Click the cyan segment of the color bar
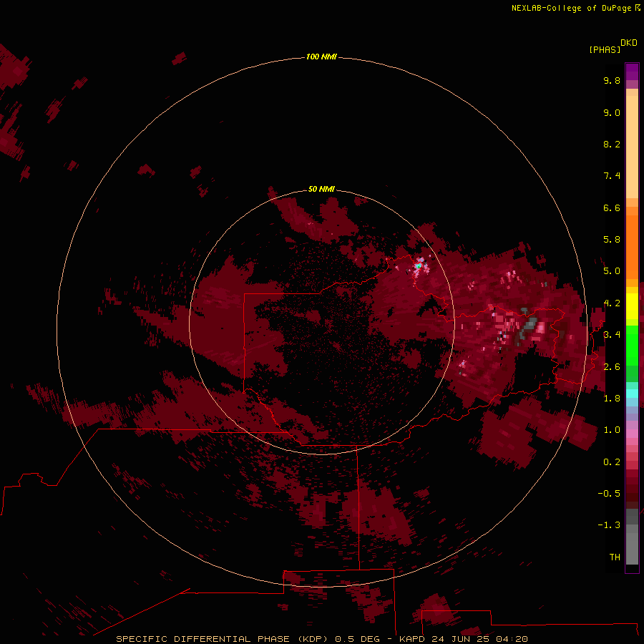The image size is (644, 644). coord(632,394)
